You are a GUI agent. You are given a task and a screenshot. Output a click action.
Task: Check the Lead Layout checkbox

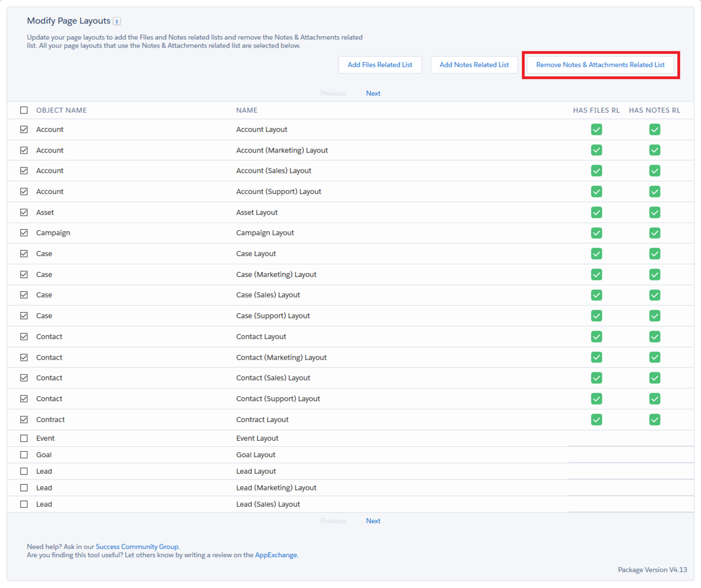click(24, 471)
